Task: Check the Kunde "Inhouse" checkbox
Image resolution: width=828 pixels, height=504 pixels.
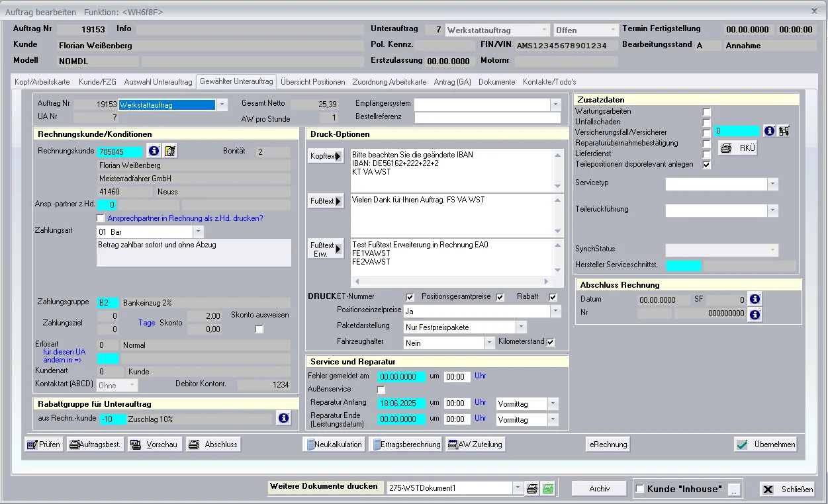Action: coord(640,489)
